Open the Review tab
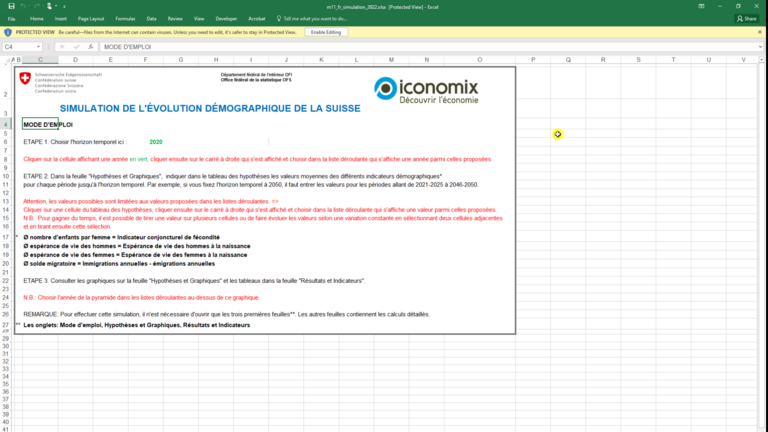Screen dimensions: 768x432 tap(175, 19)
